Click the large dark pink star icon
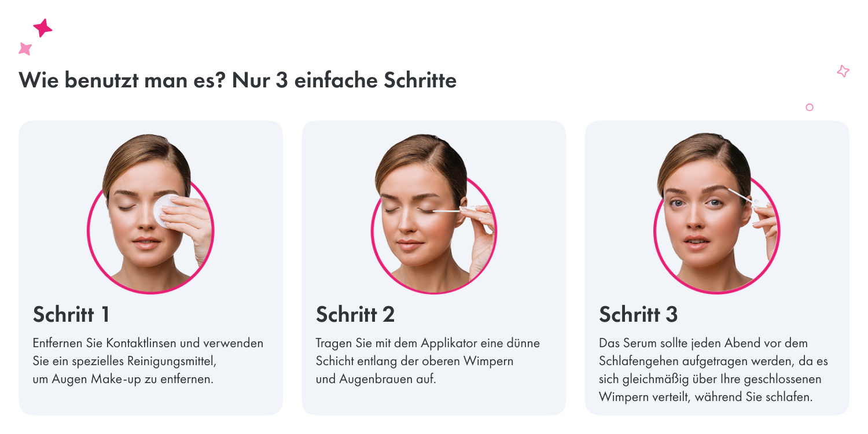Image resolution: width=868 pixels, height=434 pixels. 43,28
